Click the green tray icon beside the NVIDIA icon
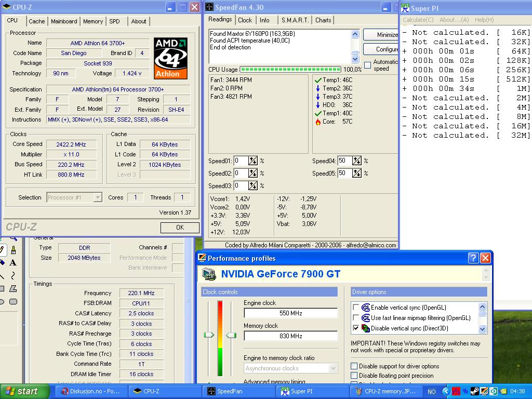This screenshot has width=532, height=399. coord(494,392)
